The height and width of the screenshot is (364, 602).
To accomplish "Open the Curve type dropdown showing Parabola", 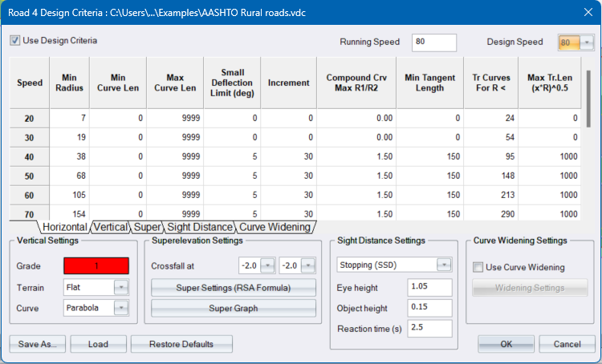I will pos(120,307).
